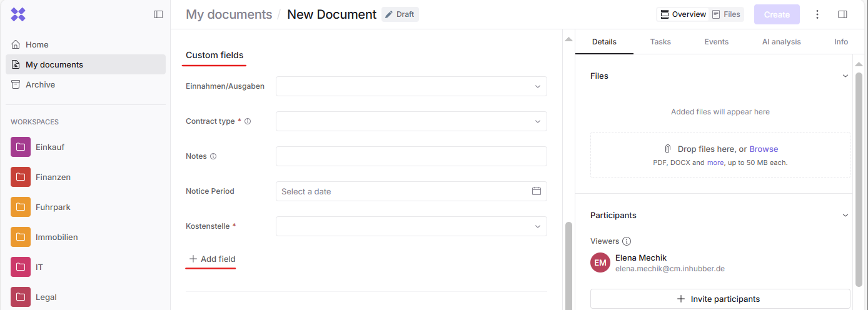Switch to Overview view
Viewport: 868px width, 310px height.
[x=684, y=14]
